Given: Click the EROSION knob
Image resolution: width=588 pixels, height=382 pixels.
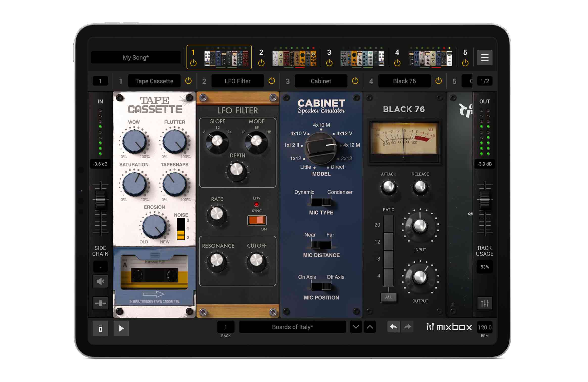Looking at the screenshot, I should (x=154, y=226).
